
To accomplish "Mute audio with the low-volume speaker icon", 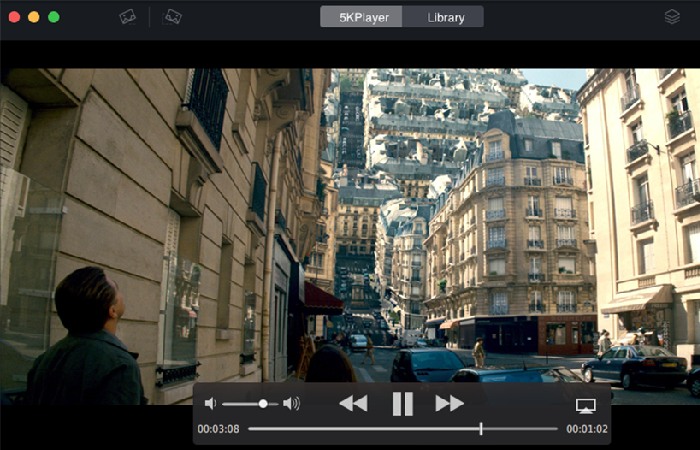I will pos(210,404).
